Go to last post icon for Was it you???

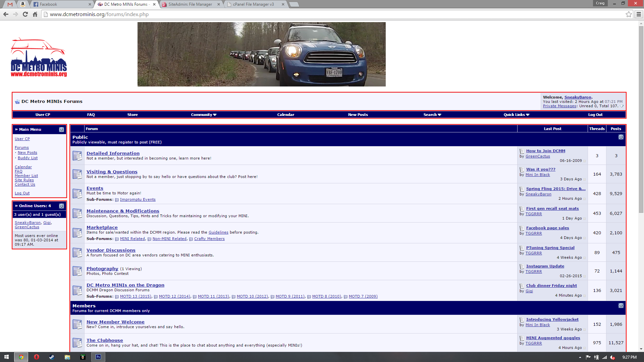click(x=584, y=179)
